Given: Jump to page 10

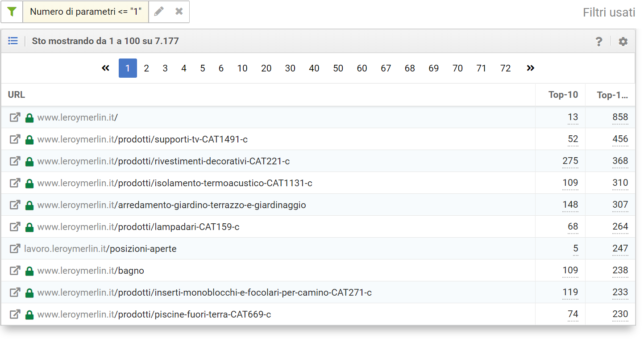Looking at the screenshot, I should coord(242,68).
